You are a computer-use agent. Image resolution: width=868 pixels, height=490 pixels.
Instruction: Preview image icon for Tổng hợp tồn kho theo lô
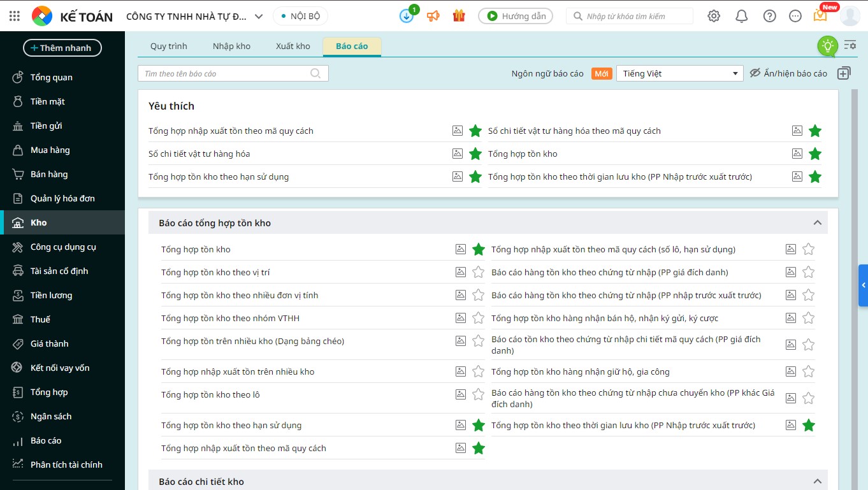coord(461,394)
